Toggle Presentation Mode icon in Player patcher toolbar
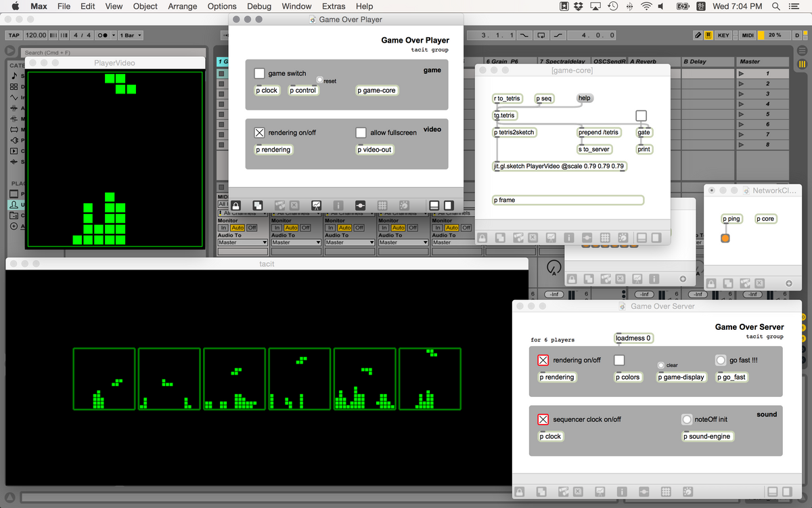812x508 pixels. 315,205
